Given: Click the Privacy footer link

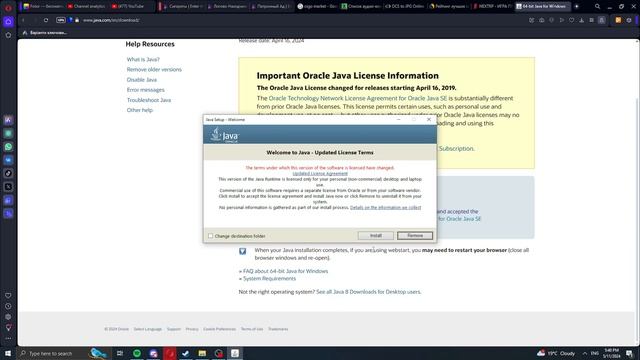Looking at the screenshot, I should coord(192,329).
